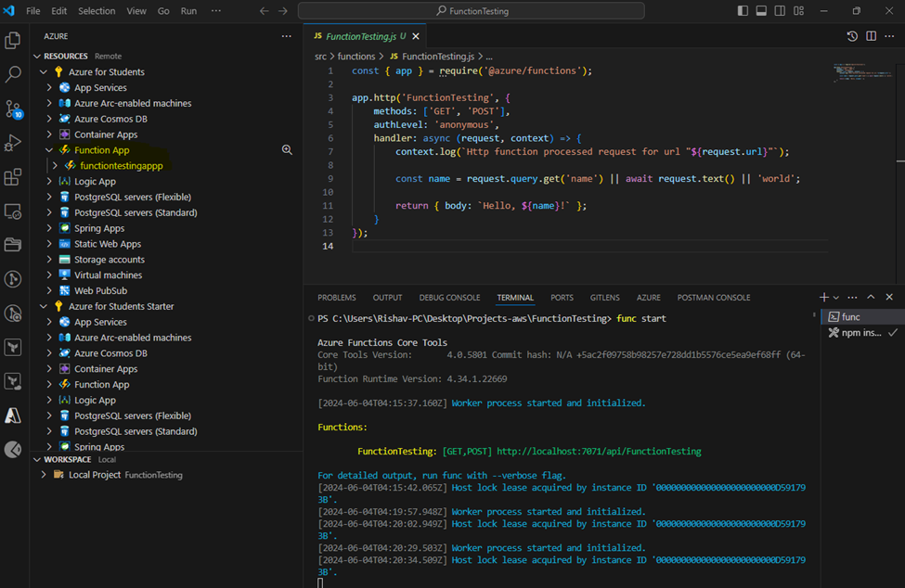This screenshot has width=905, height=588.
Task: Expand Static Web Apps
Action: (49, 244)
